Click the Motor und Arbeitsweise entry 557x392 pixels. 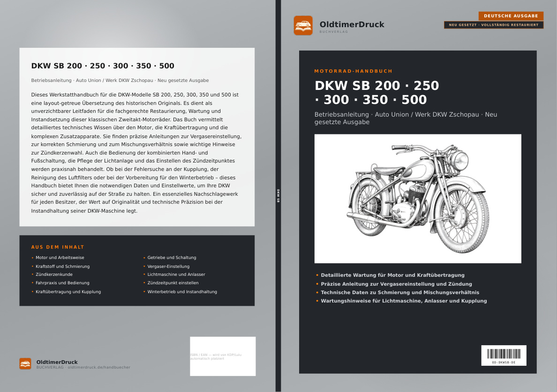pos(60,258)
